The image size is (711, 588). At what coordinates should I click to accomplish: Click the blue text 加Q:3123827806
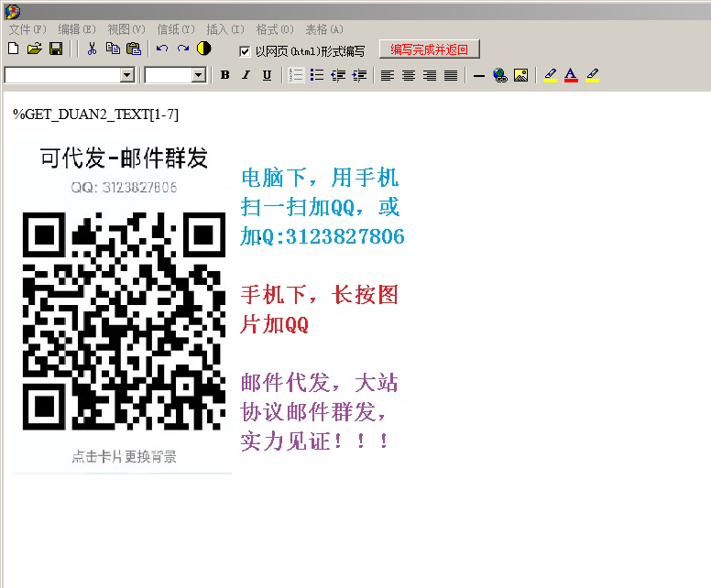(x=323, y=236)
